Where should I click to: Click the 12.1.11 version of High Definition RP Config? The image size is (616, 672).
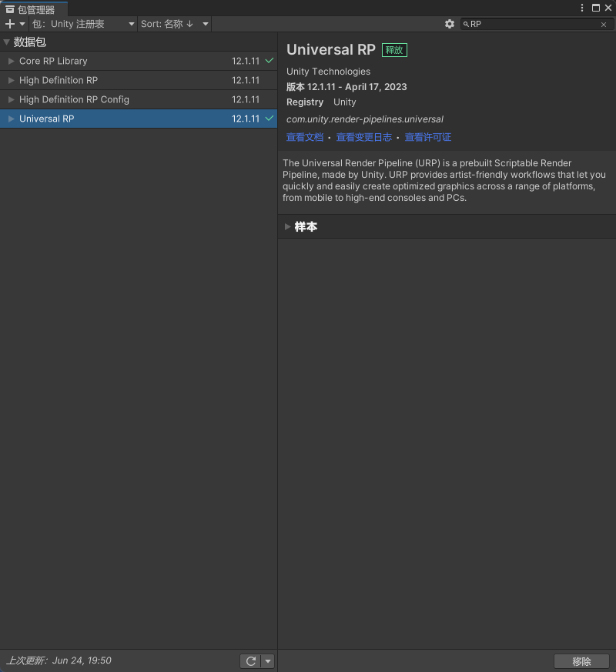[x=245, y=99]
